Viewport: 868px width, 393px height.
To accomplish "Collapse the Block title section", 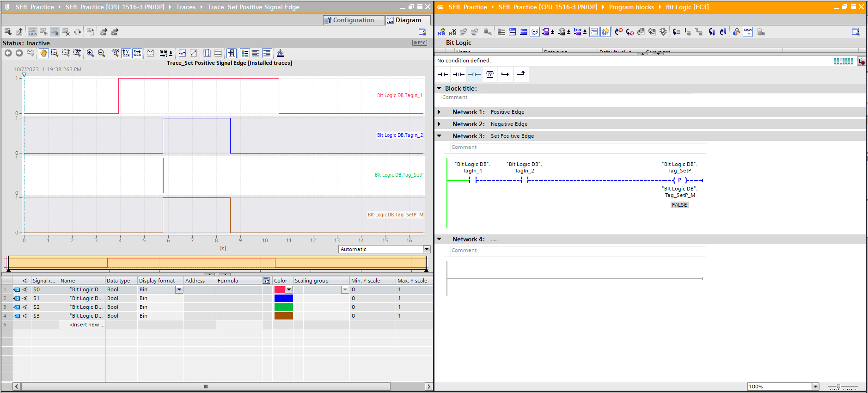I will tap(439, 88).
